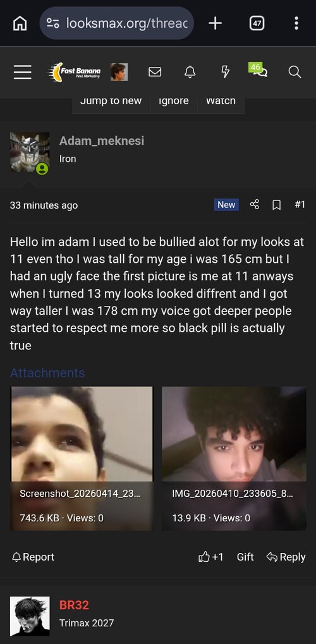Viewport: 316px width, 644px height.
Task: Open the hamburger navigation menu
Action: pos(22,72)
